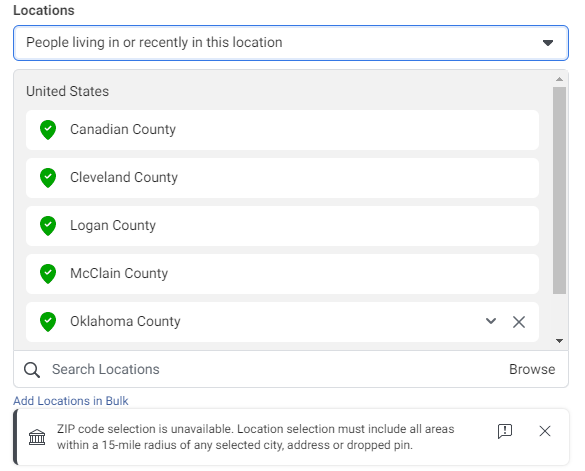Image resolution: width=585 pixels, height=471 pixels.
Task: Dismiss the ZIP code unavailable notice
Action: point(545,431)
